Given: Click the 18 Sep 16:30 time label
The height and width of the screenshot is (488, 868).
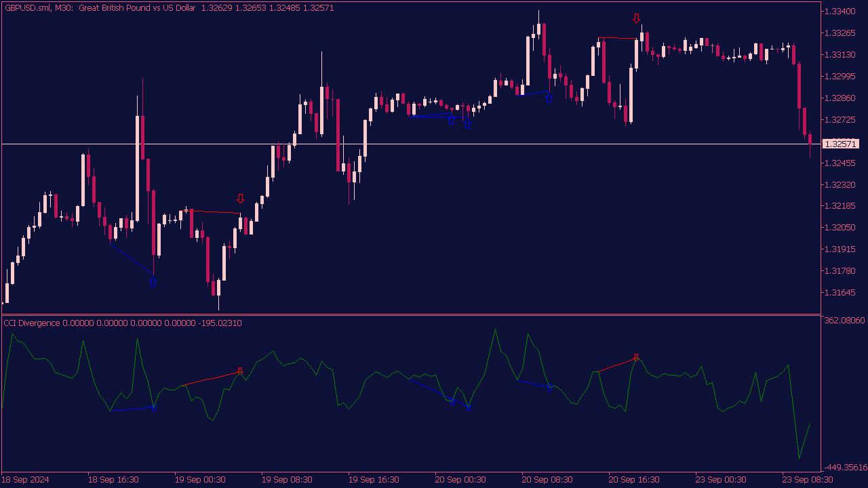Looking at the screenshot, I should [x=113, y=479].
